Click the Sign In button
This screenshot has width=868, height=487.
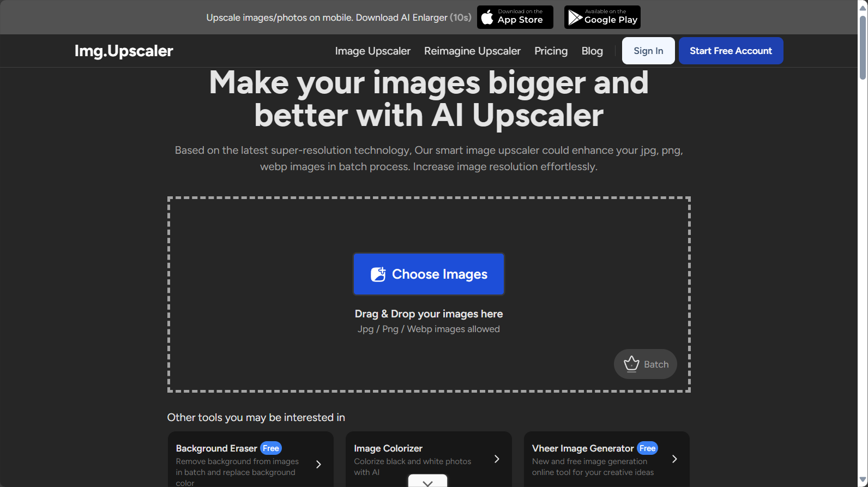tap(648, 51)
